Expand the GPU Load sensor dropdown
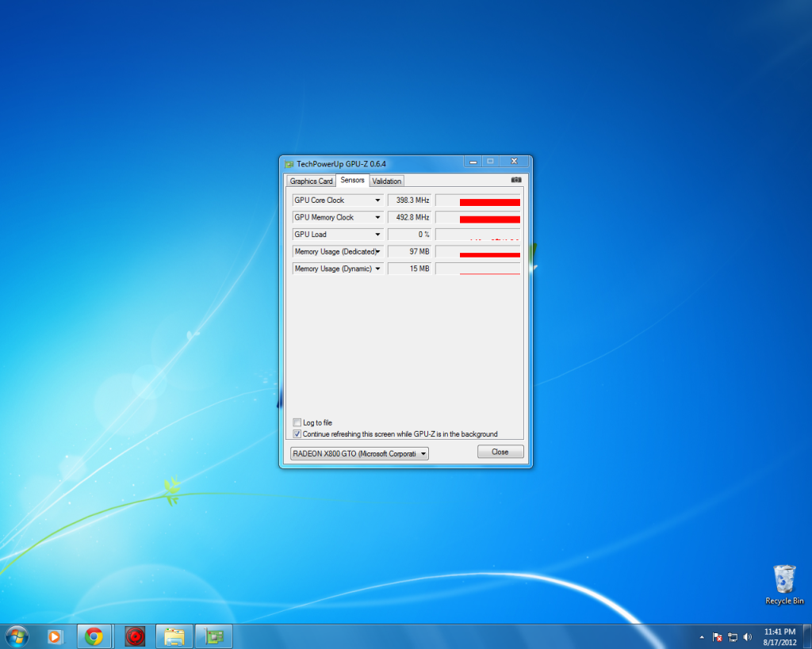812x649 pixels. click(377, 235)
